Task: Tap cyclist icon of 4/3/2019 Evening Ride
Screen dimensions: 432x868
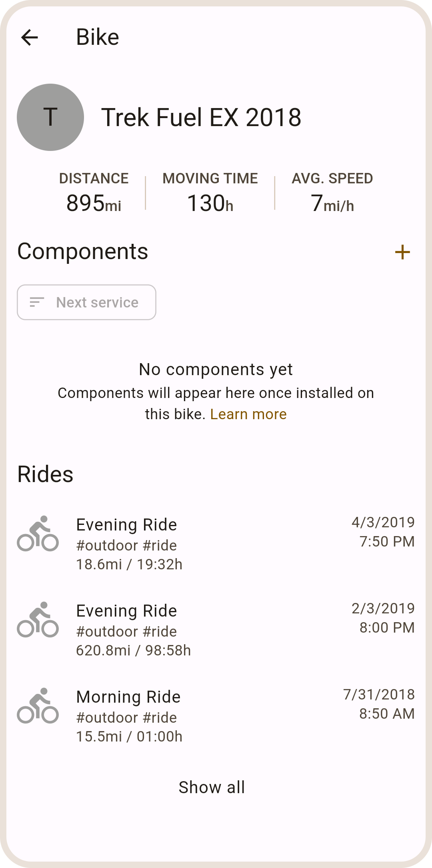Action: (38, 533)
